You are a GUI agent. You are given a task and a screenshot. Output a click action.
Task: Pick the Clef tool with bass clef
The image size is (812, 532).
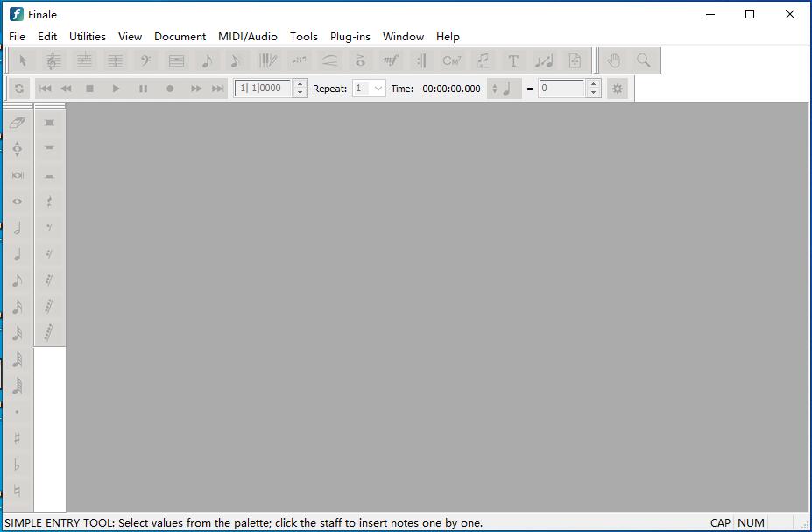145,60
